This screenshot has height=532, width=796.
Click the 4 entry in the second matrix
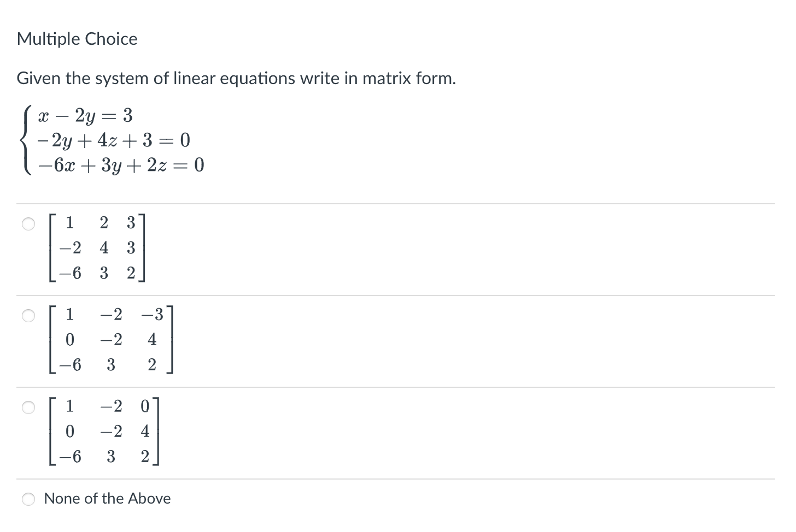click(152, 340)
